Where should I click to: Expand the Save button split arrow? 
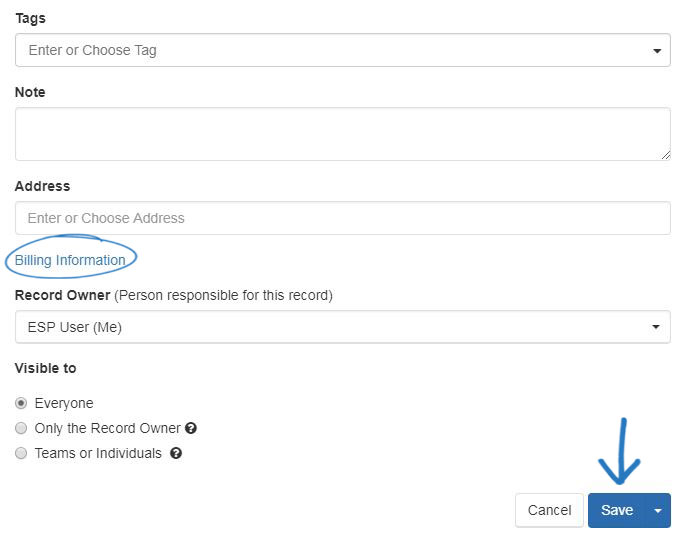point(658,510)
